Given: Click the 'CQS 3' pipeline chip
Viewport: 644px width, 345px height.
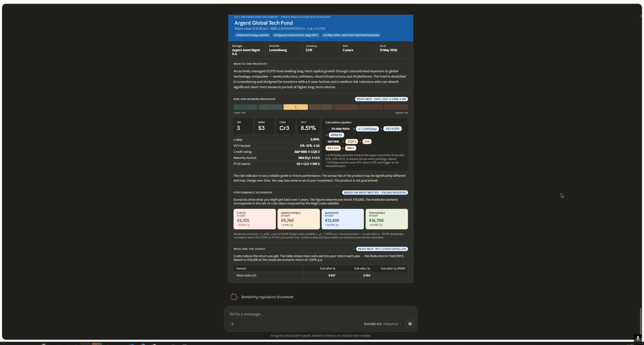Looking at the screenshot, I should tap(352, 142).
